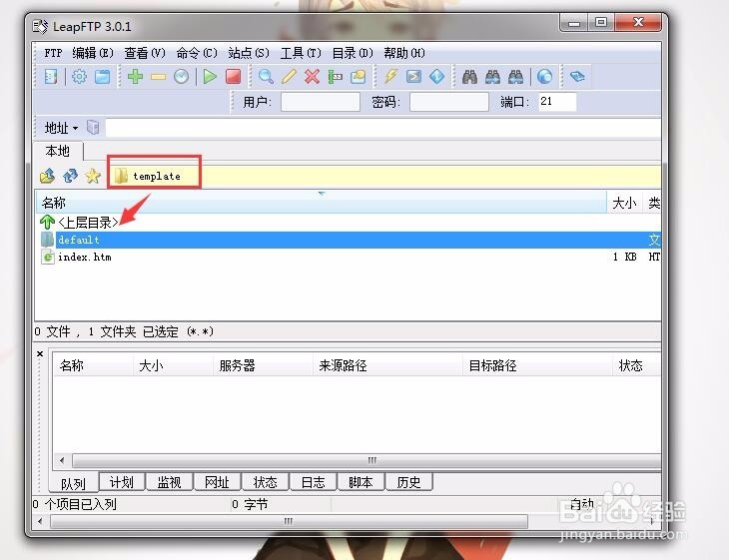The height and width of the screenshot is (560, 729).
Task: Sort file list by 名称 column header
Action: pyautogui.click(x=322, y=203)
